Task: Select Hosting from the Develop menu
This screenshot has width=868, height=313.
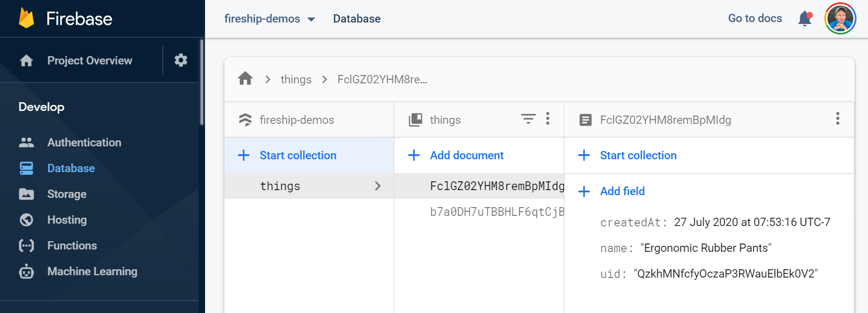Action: [67, 220]
